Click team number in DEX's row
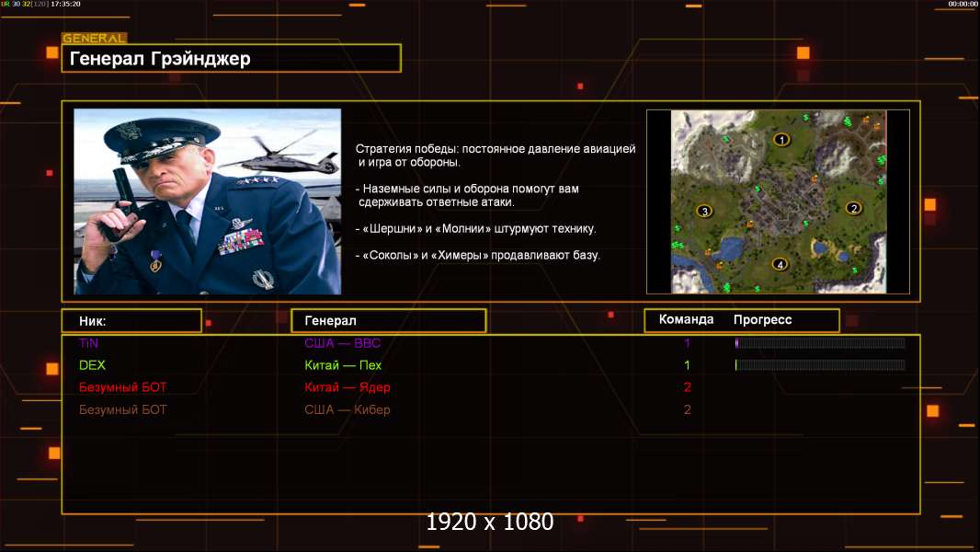 coord(687,365)
